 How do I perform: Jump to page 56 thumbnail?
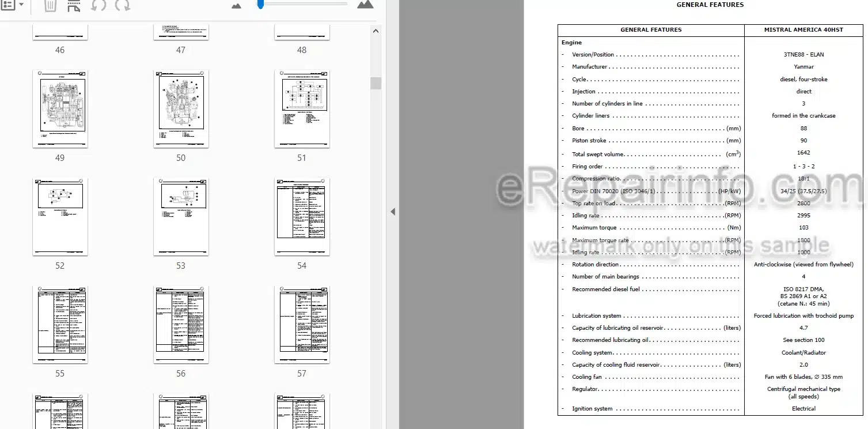tap(181, 325)
